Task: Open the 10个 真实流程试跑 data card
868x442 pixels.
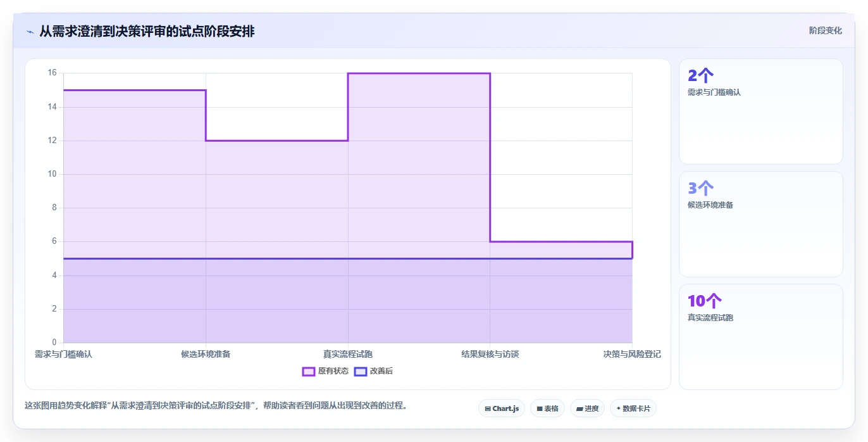Action: pyautogui.click(x=760, y=337)
